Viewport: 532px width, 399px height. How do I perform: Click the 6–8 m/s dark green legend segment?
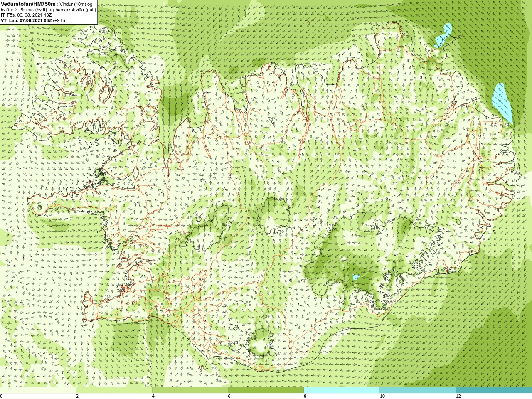pos(266,390)
